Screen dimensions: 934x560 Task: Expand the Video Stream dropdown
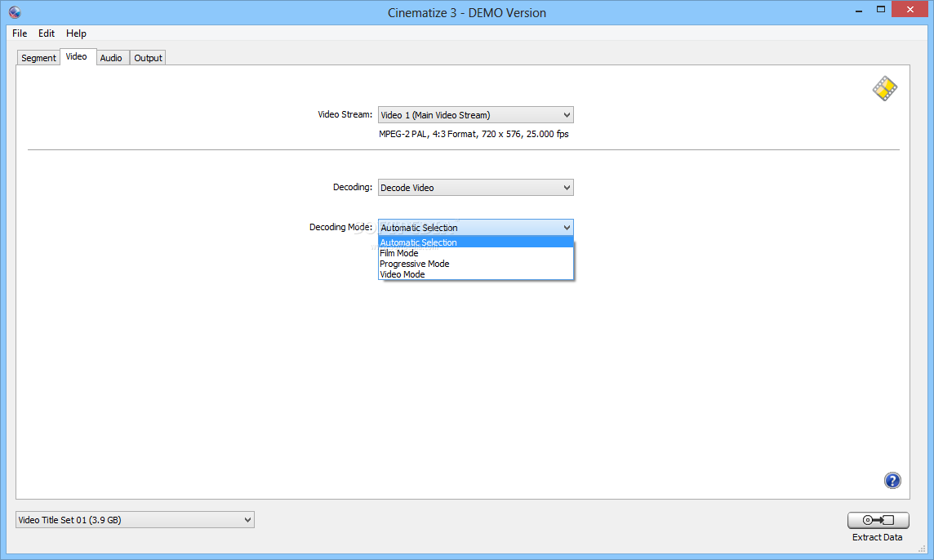click(475, 115)
